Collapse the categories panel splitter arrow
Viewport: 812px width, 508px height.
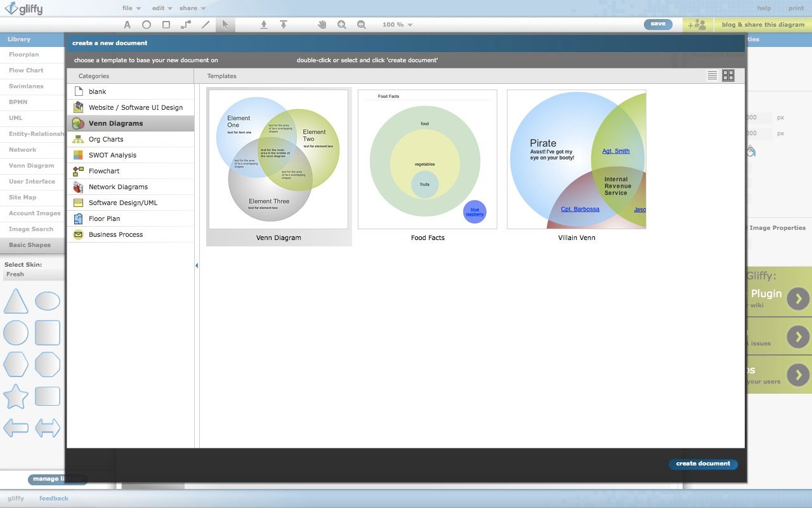coord(197,265)
